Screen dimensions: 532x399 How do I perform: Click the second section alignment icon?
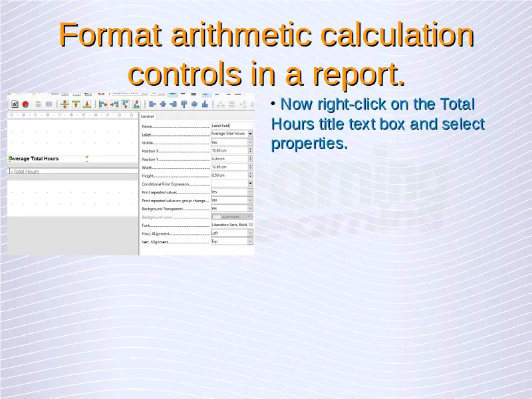point(114,104)
